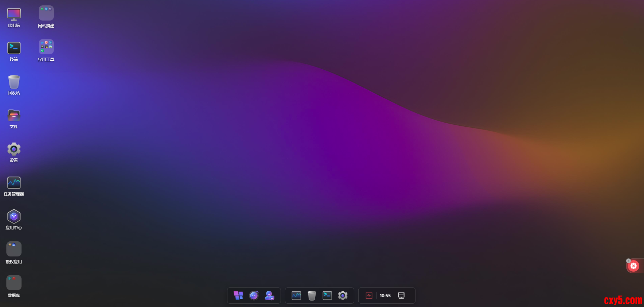Launch the 终端 terminal from the desktop
This screenshot has height=307, width=644.
point(13,49)
